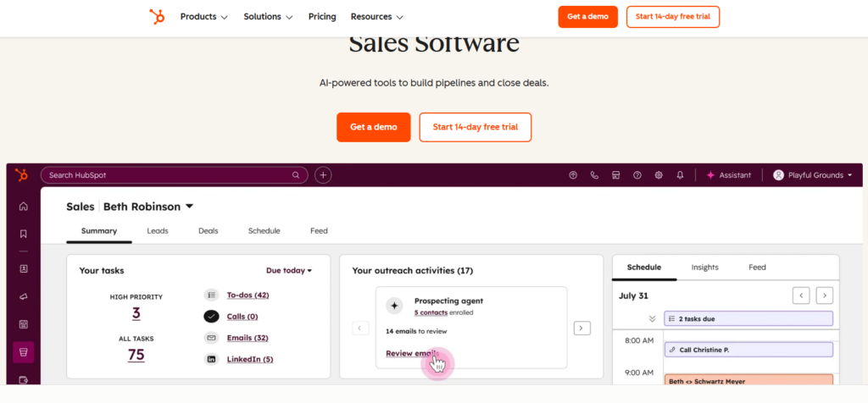Viewport: 868px width, 403px height.
Task: Go to the next day in the schedule
Action: click(x=825, y=295)
